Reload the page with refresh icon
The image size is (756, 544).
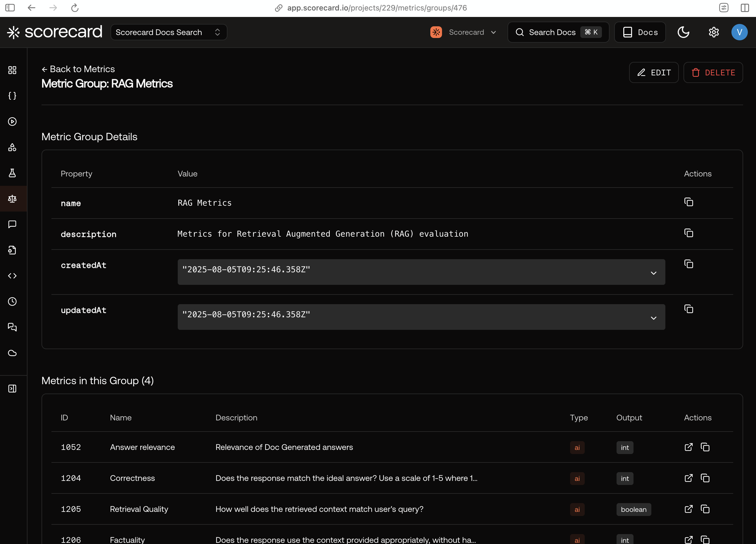(75, 8)
